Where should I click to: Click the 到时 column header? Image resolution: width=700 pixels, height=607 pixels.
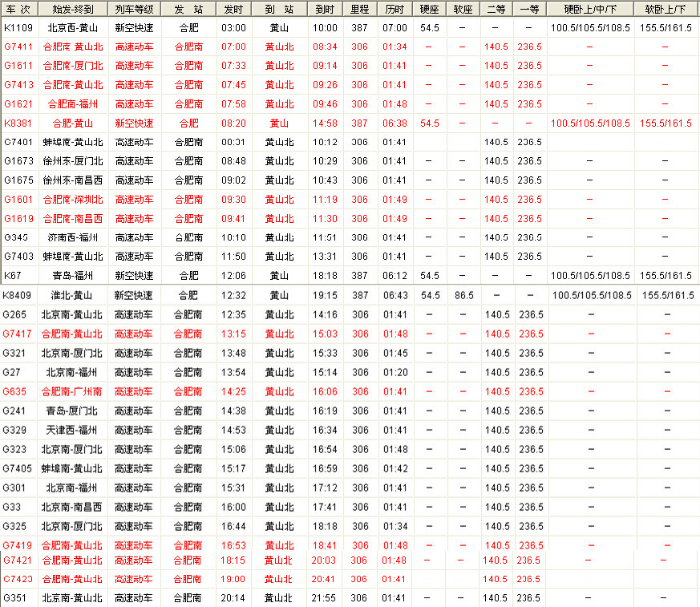click(324, 9)
